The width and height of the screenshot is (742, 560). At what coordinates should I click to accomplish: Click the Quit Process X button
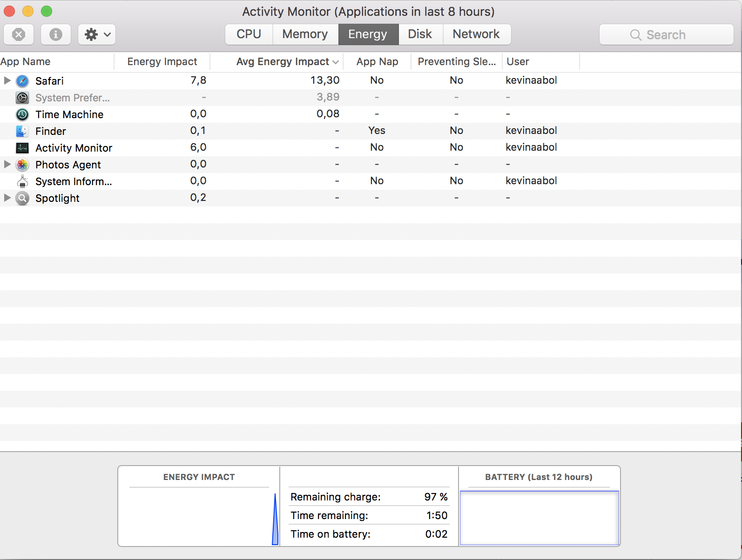(19, 34)
